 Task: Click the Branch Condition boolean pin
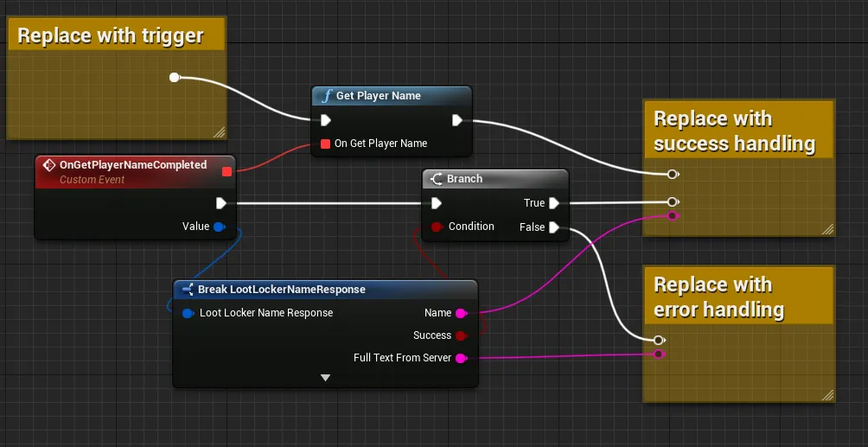pyautogui.click(x=437, y=227)
